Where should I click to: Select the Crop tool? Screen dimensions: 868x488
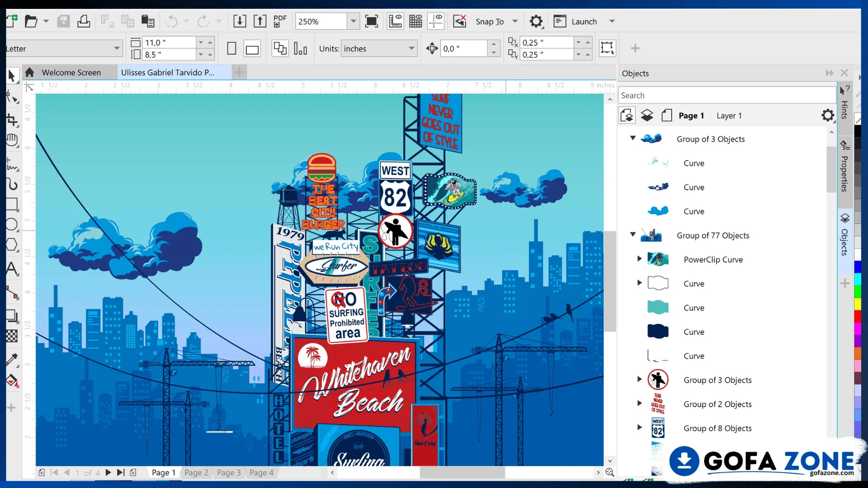click(12, 120)
